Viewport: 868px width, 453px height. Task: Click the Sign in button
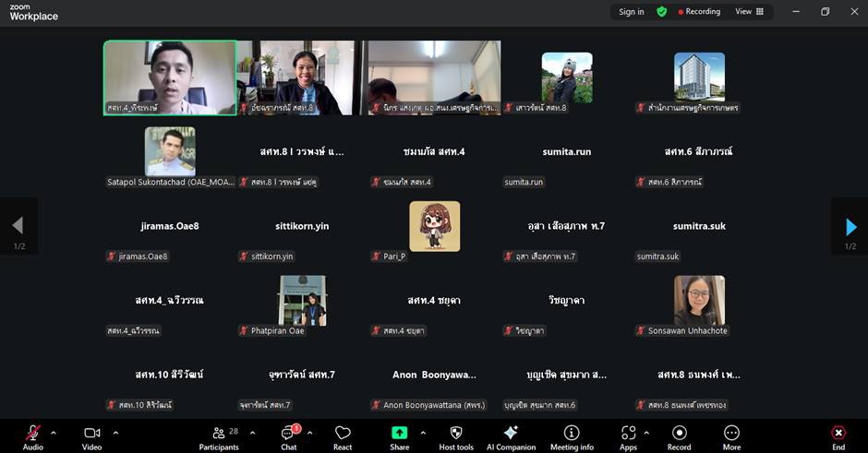click(632, 12)
